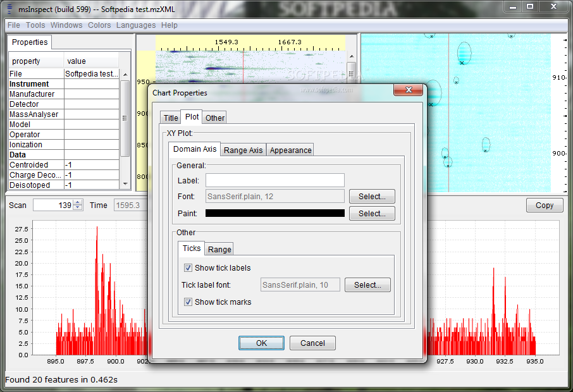Click the Copy button in main window
Viewport: 573px width, 392px height.
(545, 205)
